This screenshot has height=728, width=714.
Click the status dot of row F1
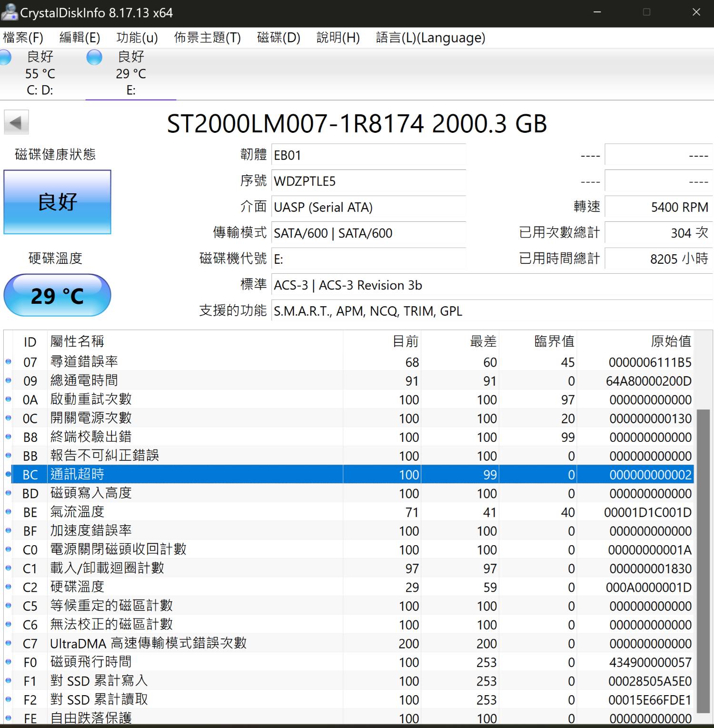(8, 681)
